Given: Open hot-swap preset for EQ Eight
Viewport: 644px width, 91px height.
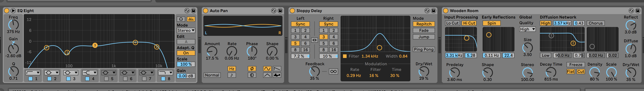Looking at the screenshot, I should point(187,10).
